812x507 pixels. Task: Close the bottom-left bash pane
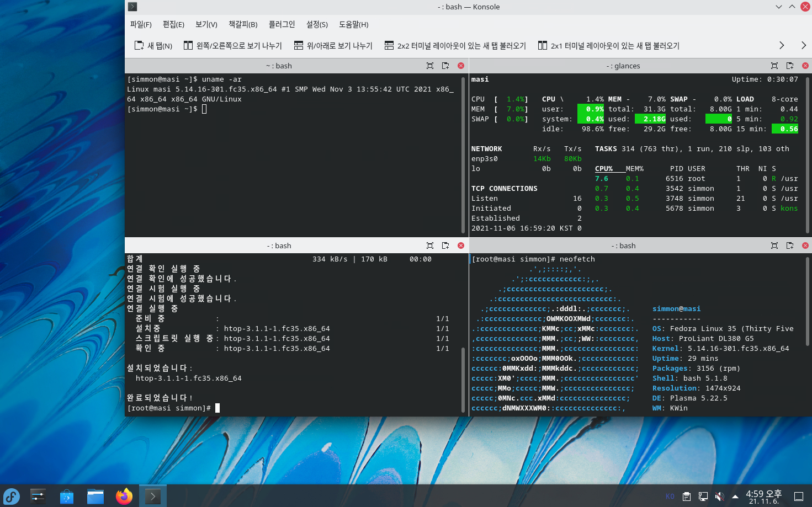pyautogui.click(x=461, y=246)
